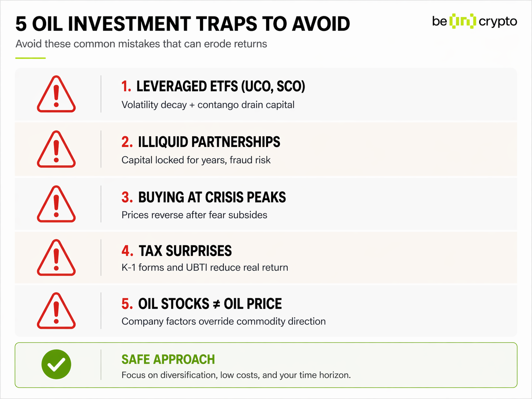Click the subtitle about common mistakes eroding returns
The image size is (532, 399).
point(141,44)
